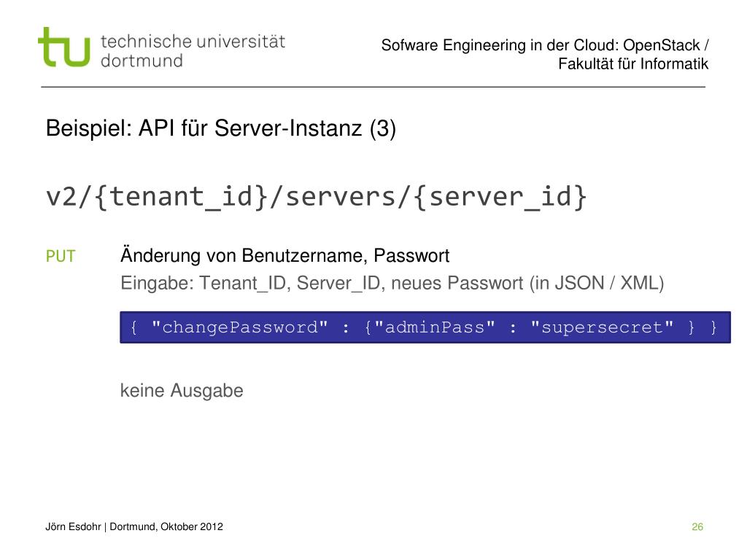Click the 'dortmund' text under the logo
The width and height of the screenshot is (747, 560).
coord(142,61)
